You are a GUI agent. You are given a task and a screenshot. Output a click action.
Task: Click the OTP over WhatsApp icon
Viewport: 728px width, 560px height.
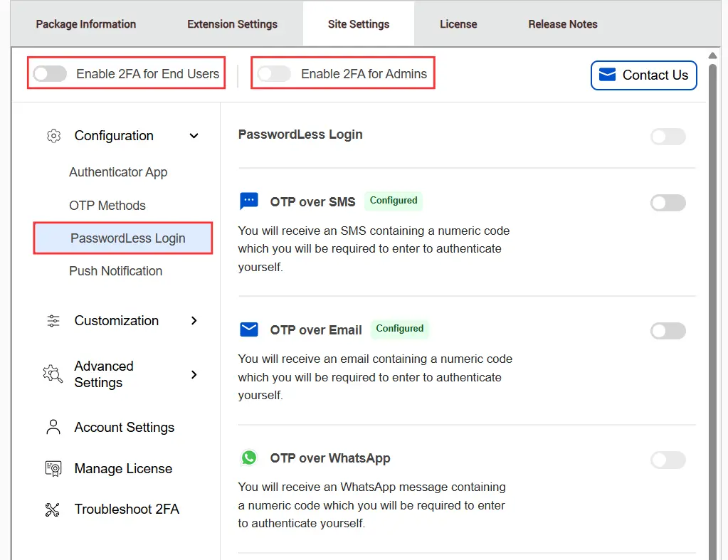pyautogui.click(x=248, y=458)
